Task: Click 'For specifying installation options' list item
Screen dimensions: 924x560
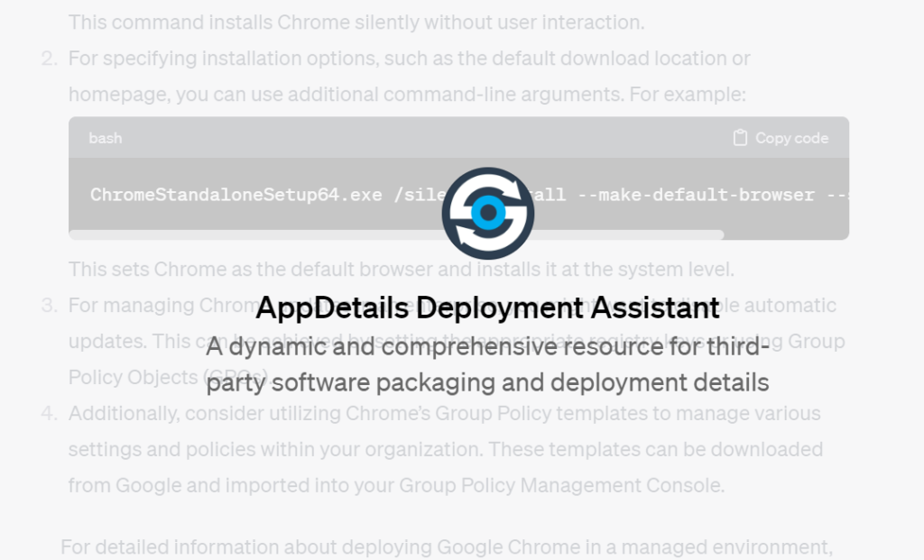Action: 409,77
